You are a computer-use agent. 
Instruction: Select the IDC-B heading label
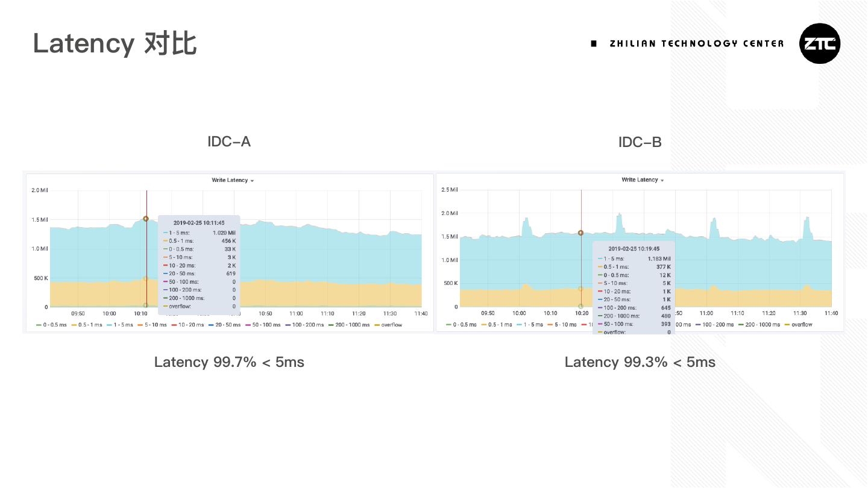(x=640, y=142)
